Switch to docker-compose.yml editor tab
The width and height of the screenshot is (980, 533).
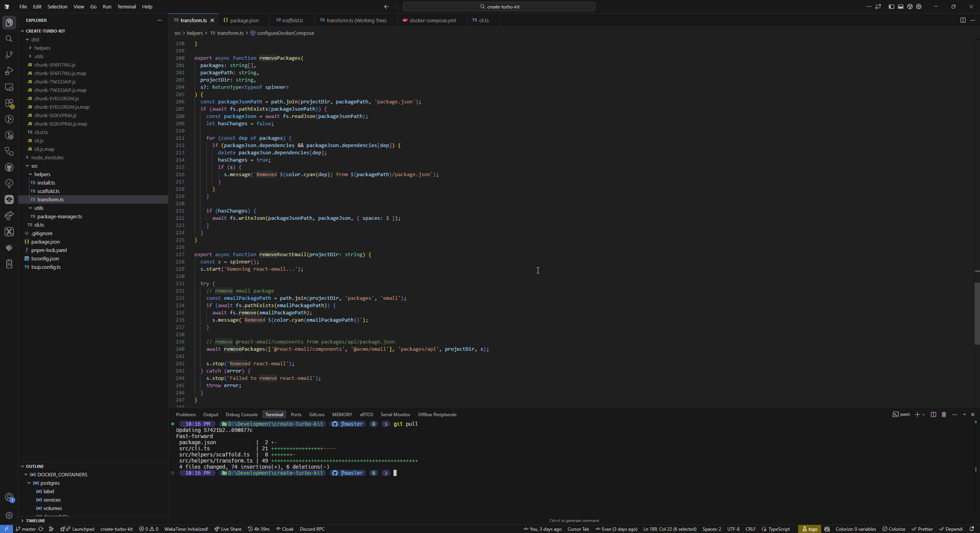coord(432,20)
